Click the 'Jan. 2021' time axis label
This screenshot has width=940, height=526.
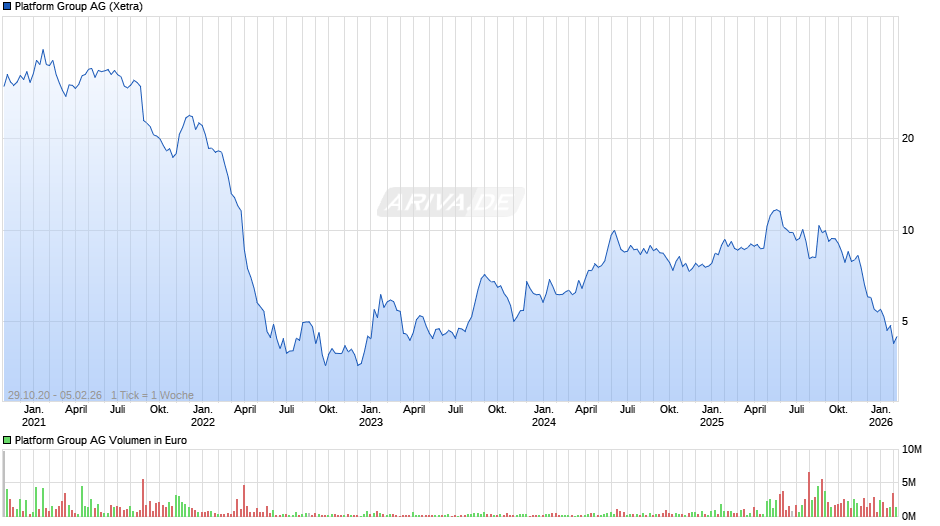click(x=34, y=416)
